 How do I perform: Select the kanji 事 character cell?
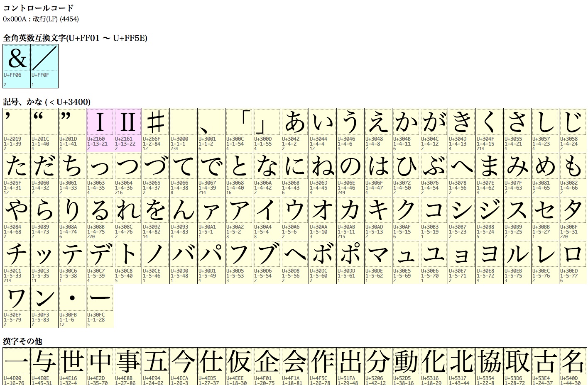pos(128,366)
